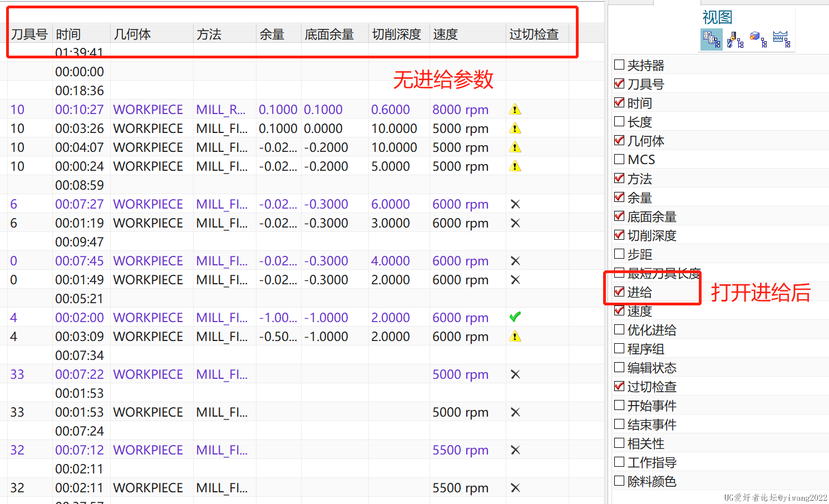This screenshot has height=504, width=829.
Task: Click the X gouge icon in 00:07:27 row
Action: click(x=515, y=204)
